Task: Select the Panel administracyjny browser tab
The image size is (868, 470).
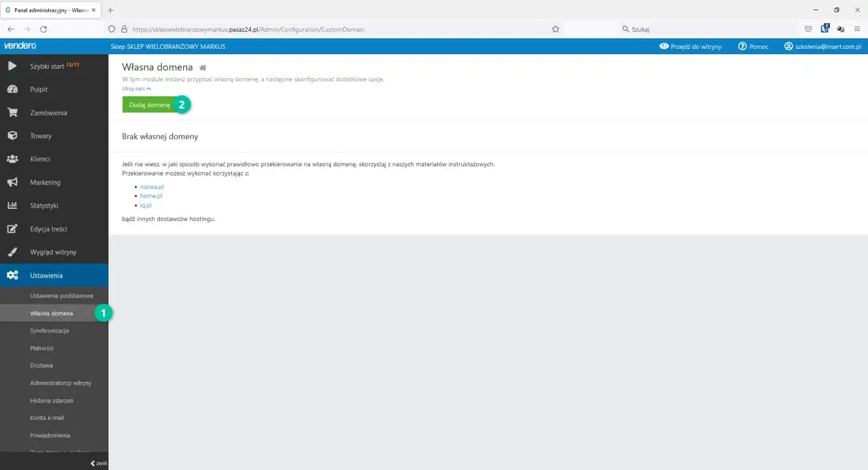Action: coord(51,10)
